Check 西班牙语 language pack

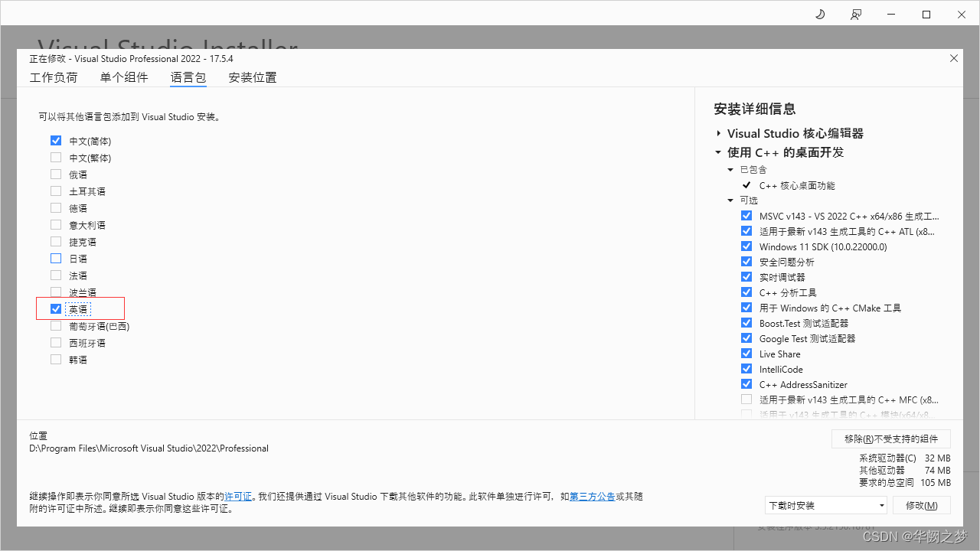pyautogui.click(x=56, y=343)
